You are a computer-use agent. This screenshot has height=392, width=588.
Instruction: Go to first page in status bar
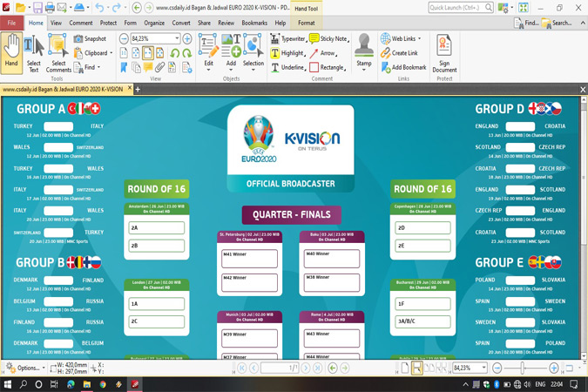pos(242,368)
